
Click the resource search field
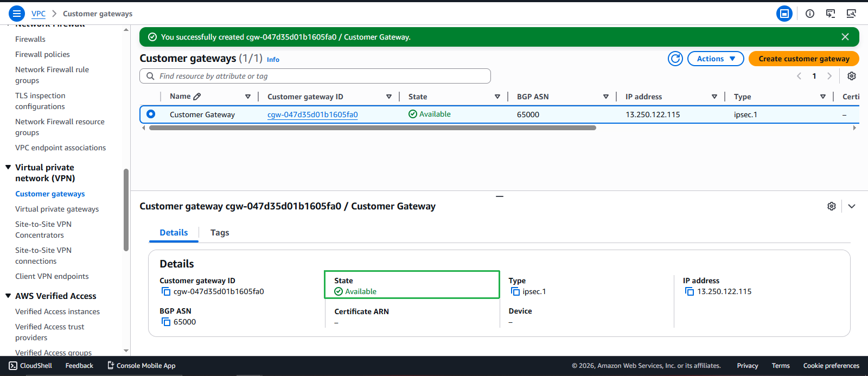pyautogui.click(x=315, y=76)
